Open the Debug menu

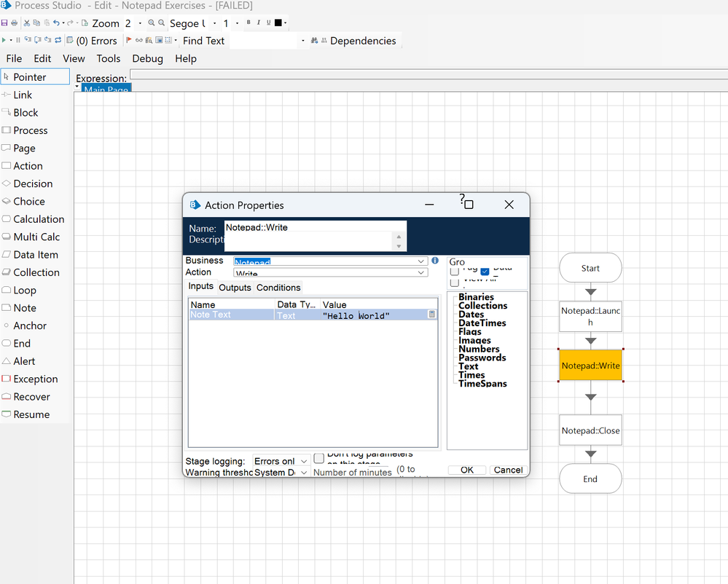click(147, 59)
